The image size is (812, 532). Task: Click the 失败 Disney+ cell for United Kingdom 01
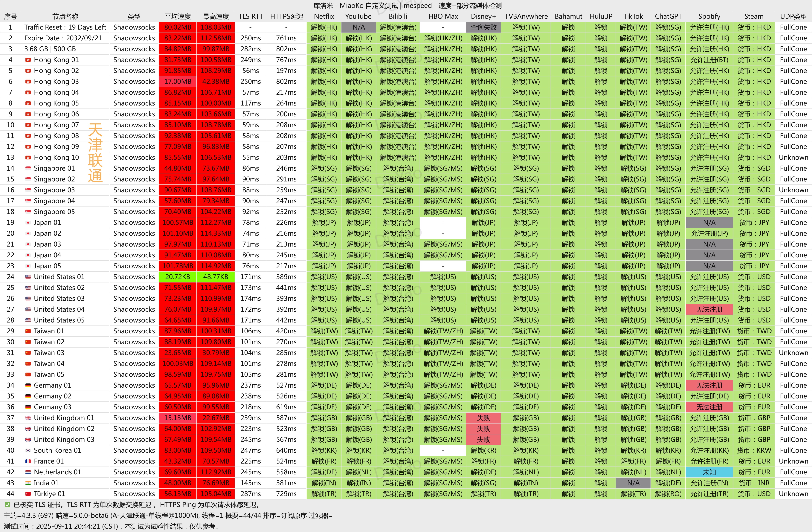point(483,418)
